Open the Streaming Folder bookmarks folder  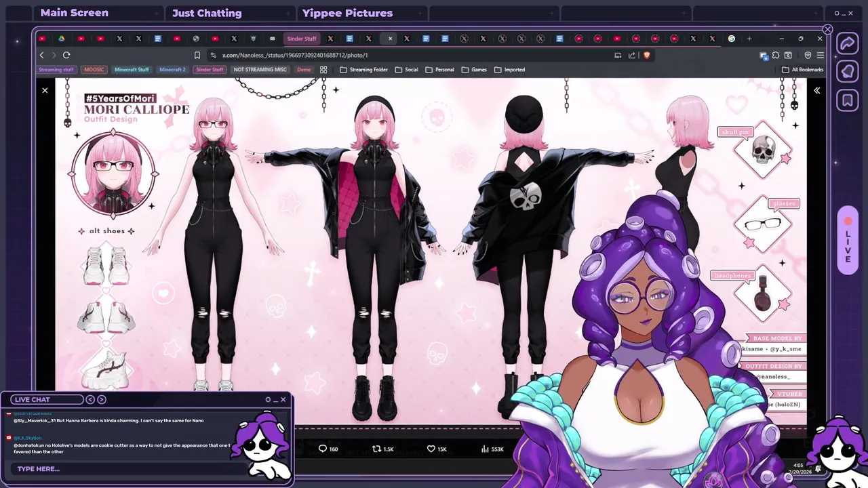[363, 70]
